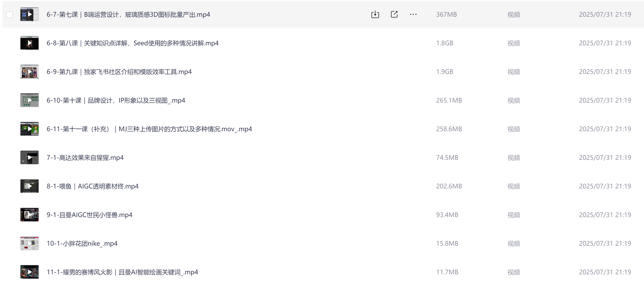Click the 11-1-耀男的赛博风火影 thumbnail
This screenshot has height=286, width=644.
30,272
